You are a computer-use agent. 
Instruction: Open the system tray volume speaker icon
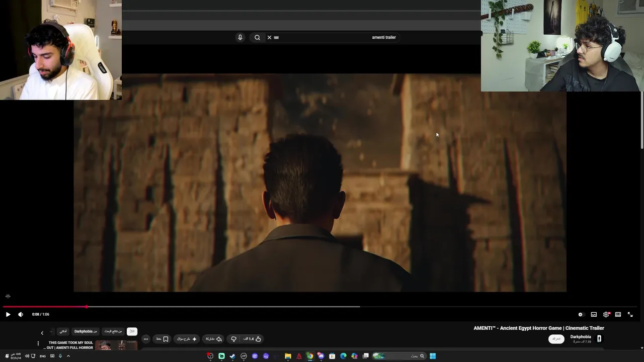(x=27, y=356)
